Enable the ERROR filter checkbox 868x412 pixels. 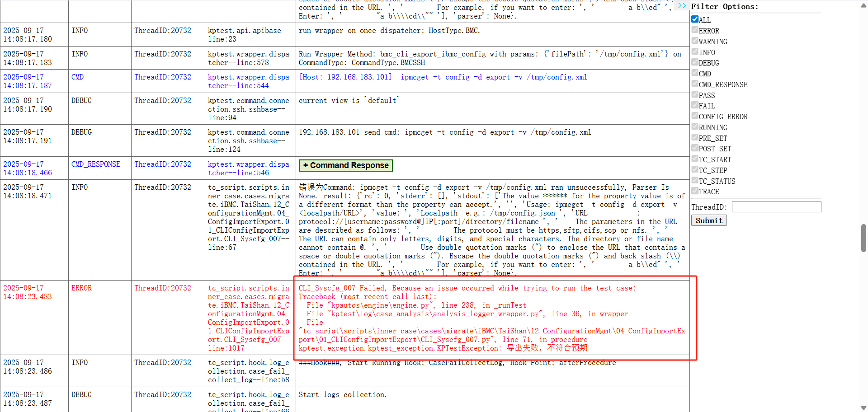click(695, 30)
